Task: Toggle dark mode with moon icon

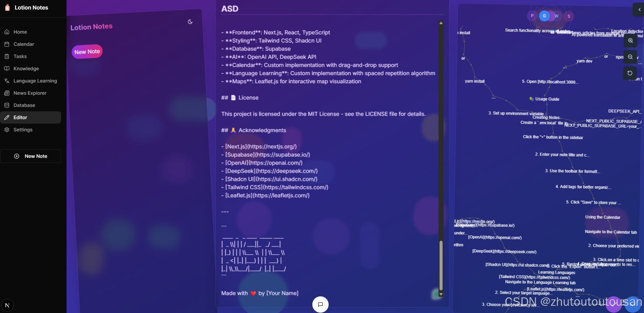Action: (190, 22)
